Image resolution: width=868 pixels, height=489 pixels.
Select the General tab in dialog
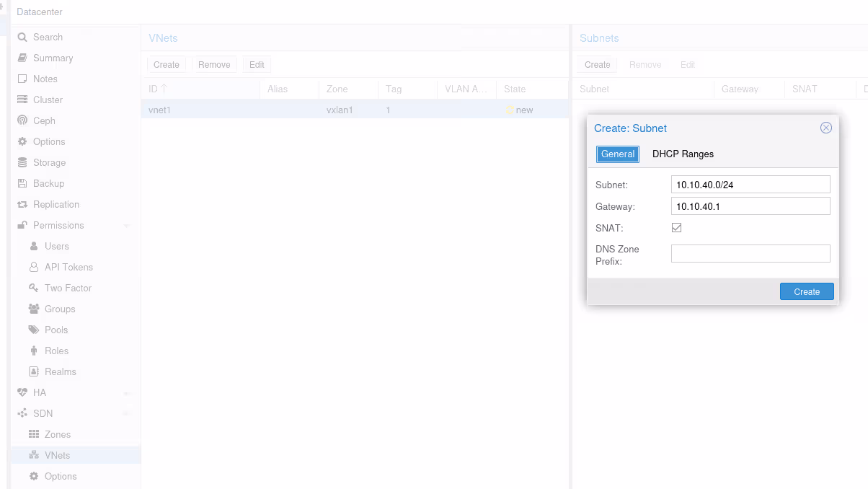coord(617,154)
